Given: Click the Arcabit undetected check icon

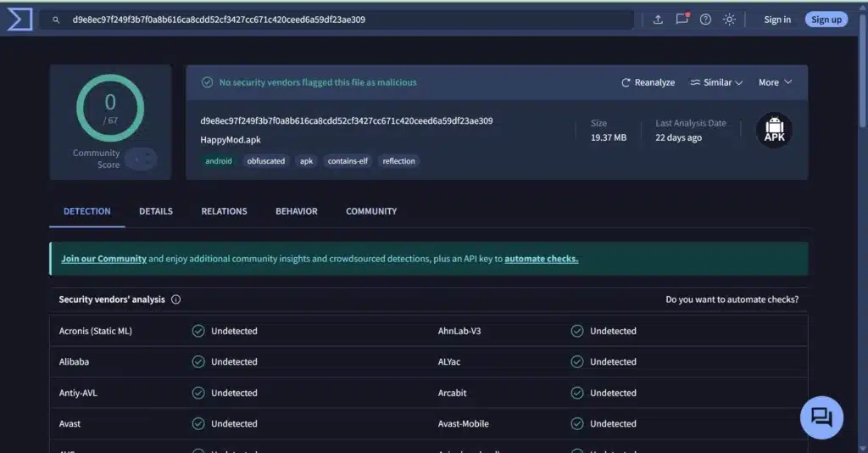Looking at the screenshot, I should coord(576,393).
